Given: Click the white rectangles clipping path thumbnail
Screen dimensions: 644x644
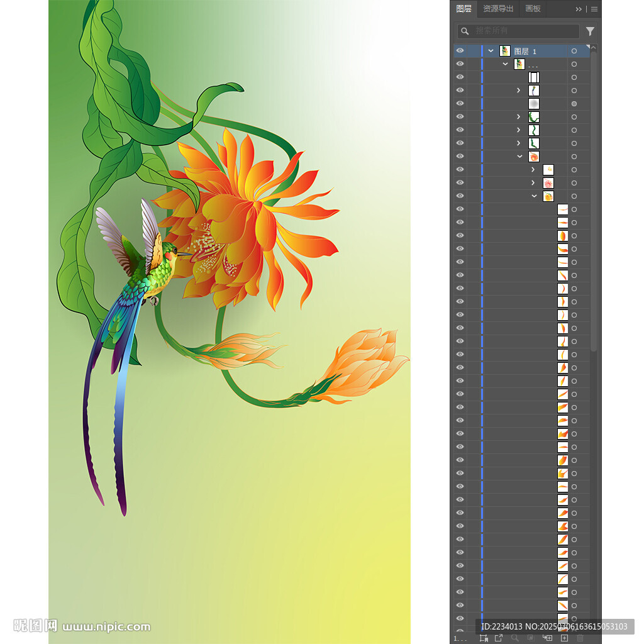Looking at the screenshot, I should (534, 77).
